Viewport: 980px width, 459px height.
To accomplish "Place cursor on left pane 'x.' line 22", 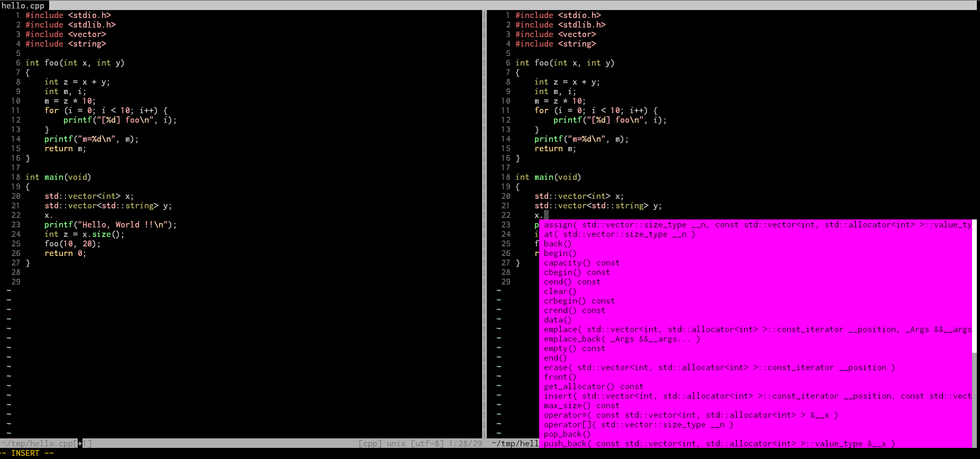I will tap(48, 215).
